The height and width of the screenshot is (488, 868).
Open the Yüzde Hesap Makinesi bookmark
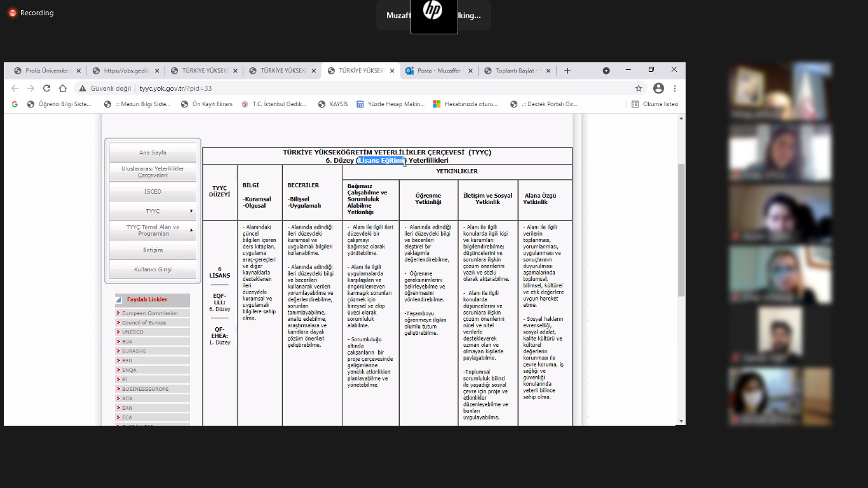click(390, 104)
